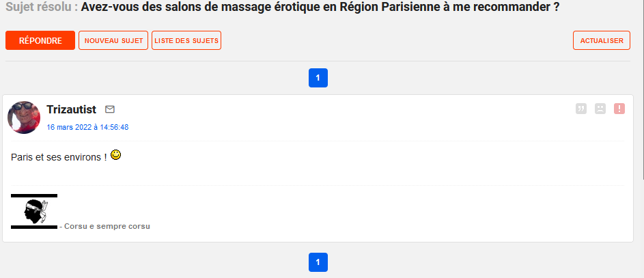Select page 1 in the top pagination
The image size is (644, 278).
pyautogui.click(x=318, y=78)
